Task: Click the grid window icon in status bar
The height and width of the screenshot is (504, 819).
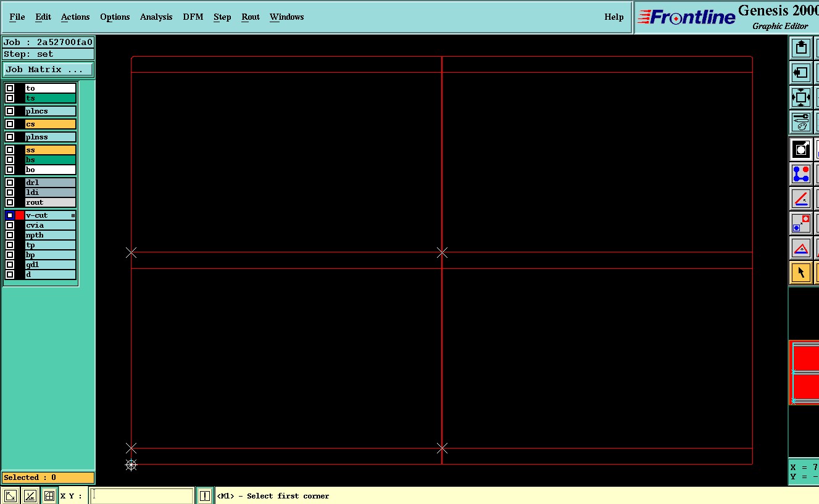Action: [x=49, y=495]
